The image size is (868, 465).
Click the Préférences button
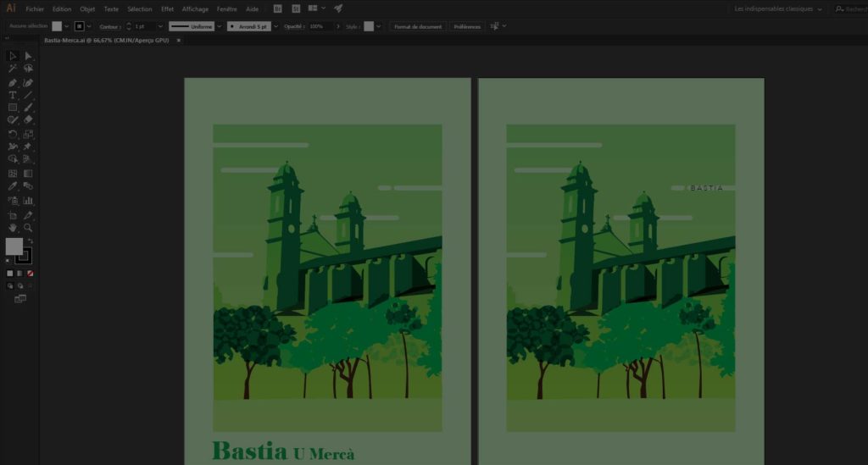pos(467,26)
